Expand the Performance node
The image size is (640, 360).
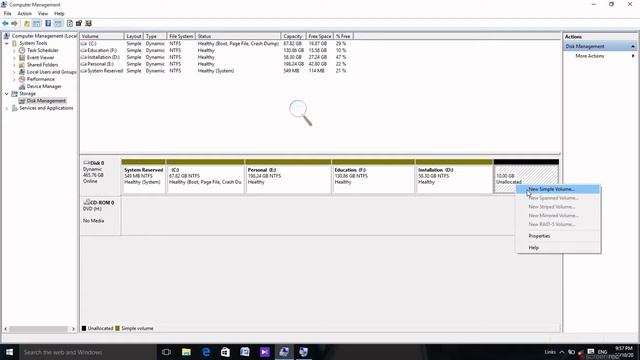tap(14, 79)
